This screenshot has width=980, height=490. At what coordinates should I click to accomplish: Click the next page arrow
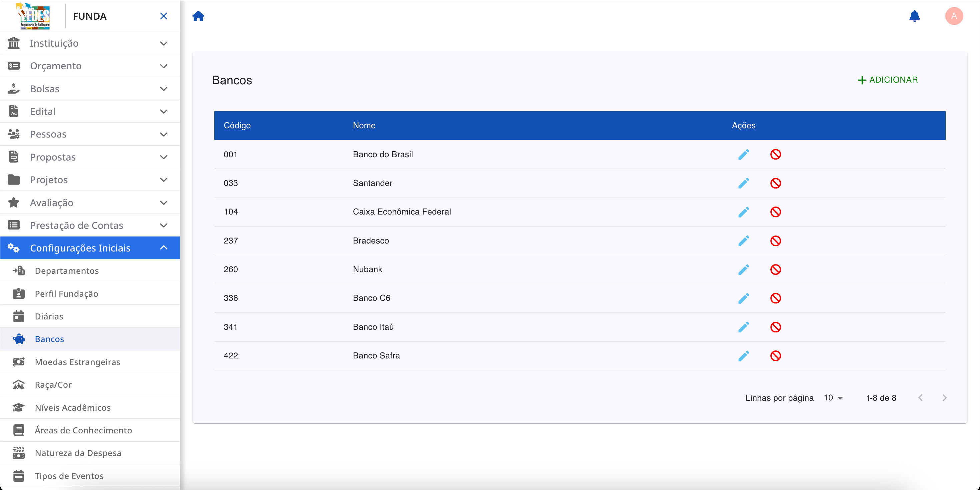tap(944, 398)
